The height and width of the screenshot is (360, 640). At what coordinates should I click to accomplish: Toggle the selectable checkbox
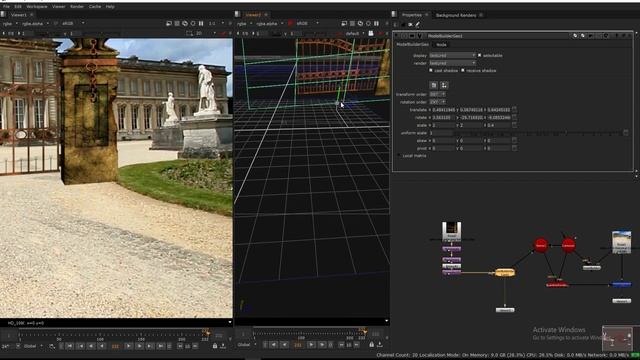click(x=480, y=55)
